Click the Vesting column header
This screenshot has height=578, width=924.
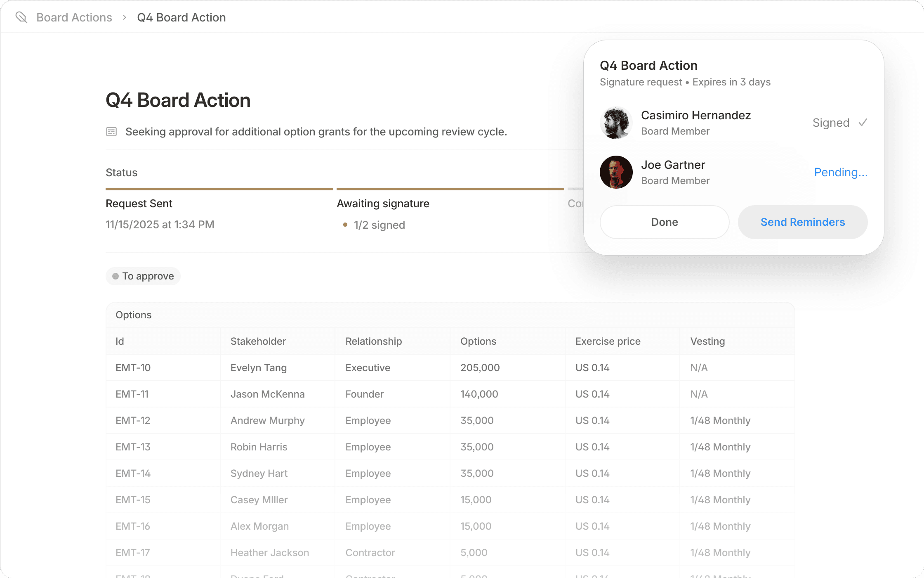click(707, 341)
